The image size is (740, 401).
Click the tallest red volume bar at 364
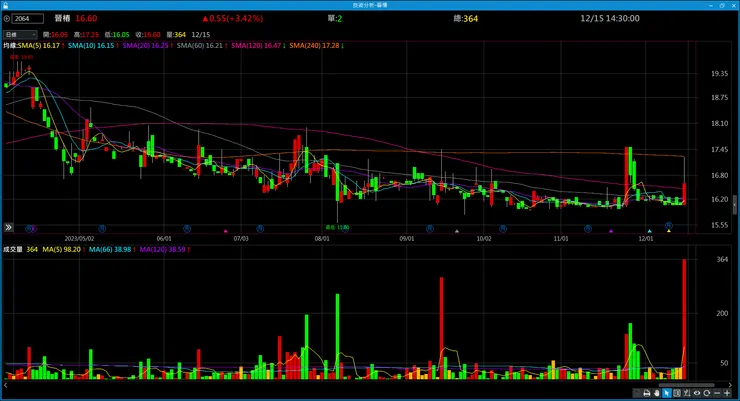(x=684, y=319)
